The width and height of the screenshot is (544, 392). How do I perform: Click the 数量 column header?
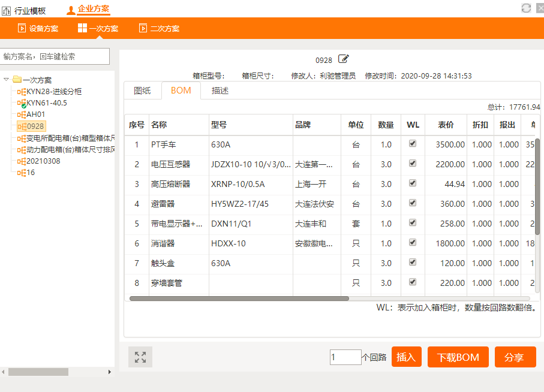pyautogui.click(x=386, y=125)
